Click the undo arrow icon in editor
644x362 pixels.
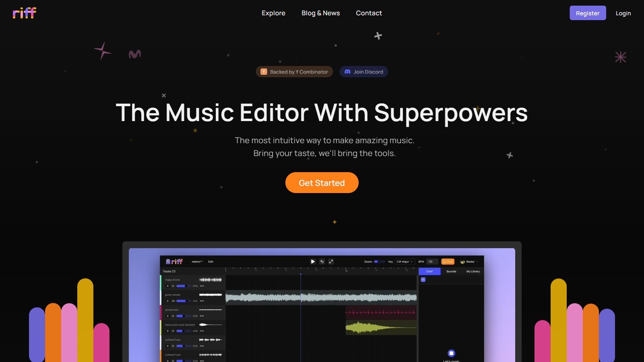click(322, 261)
